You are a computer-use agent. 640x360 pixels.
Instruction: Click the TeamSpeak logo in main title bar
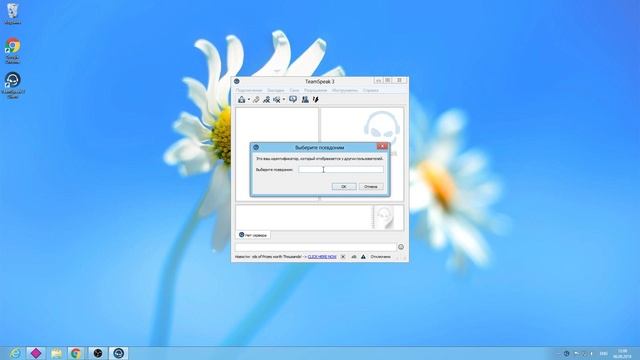click(237, 81)
